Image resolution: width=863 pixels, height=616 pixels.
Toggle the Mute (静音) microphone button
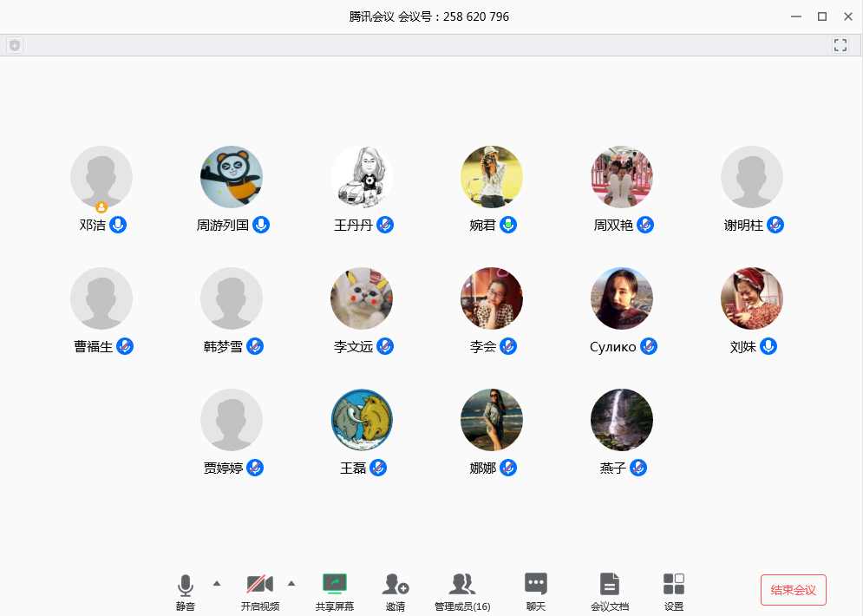point(185,584)
